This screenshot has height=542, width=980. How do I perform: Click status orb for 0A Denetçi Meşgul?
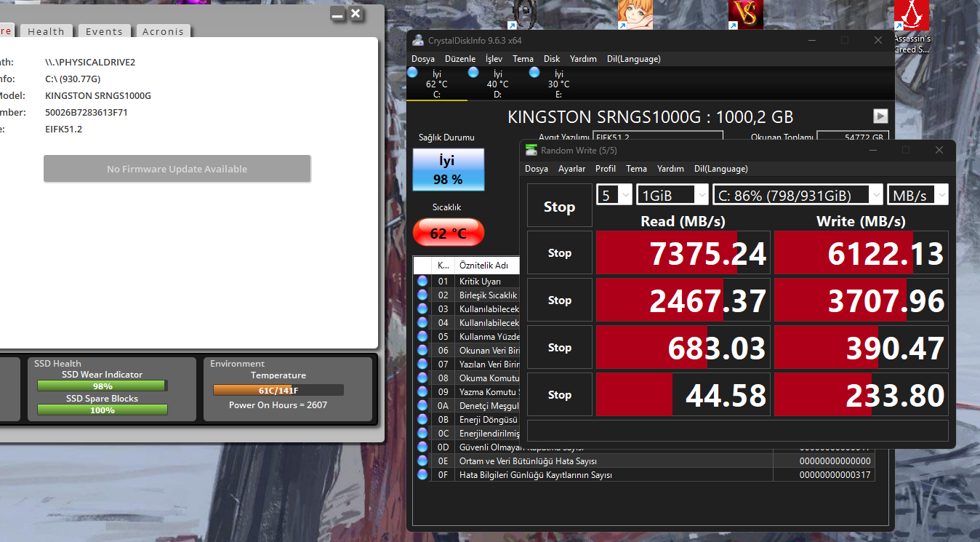[x=422, y=405]
